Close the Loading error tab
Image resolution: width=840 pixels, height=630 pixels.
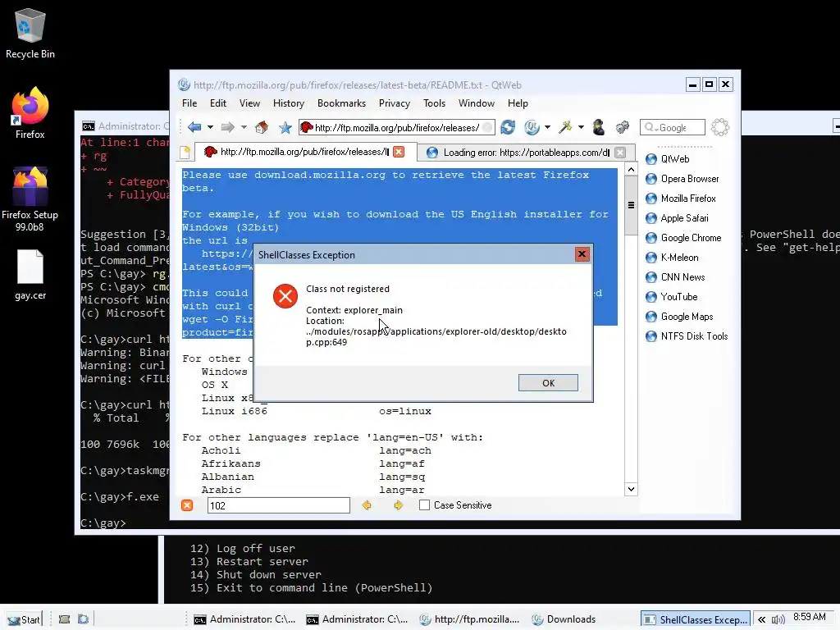(x=620, y=153)
